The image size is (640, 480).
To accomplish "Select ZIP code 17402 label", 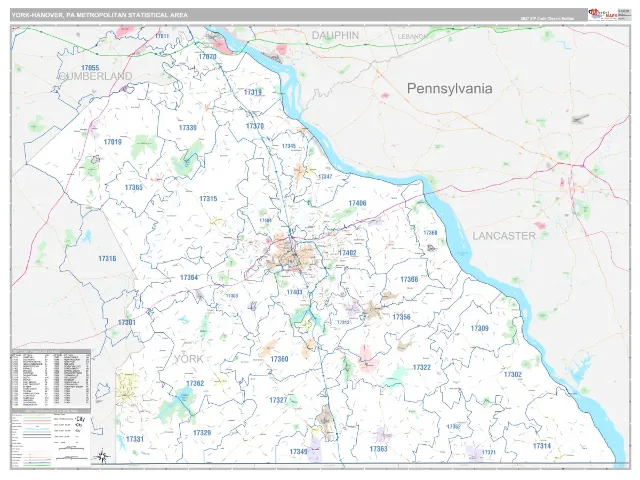I will pyautogui.click(x=347, y=253).
